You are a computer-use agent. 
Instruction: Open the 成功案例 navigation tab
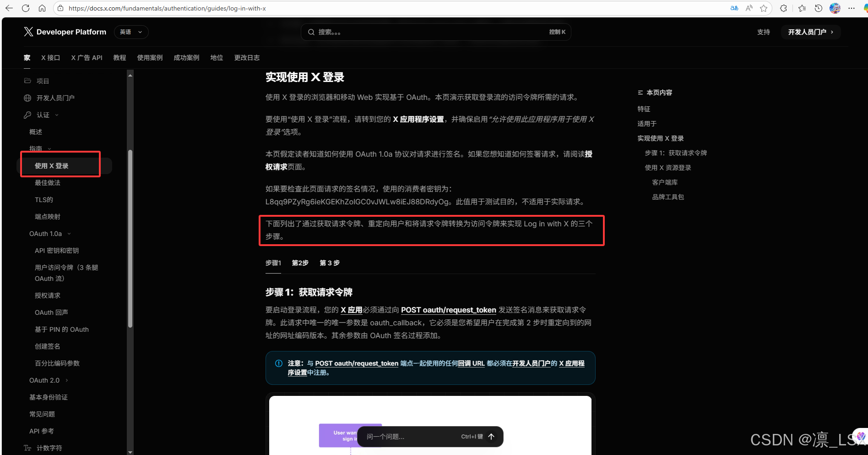(186, 58)
